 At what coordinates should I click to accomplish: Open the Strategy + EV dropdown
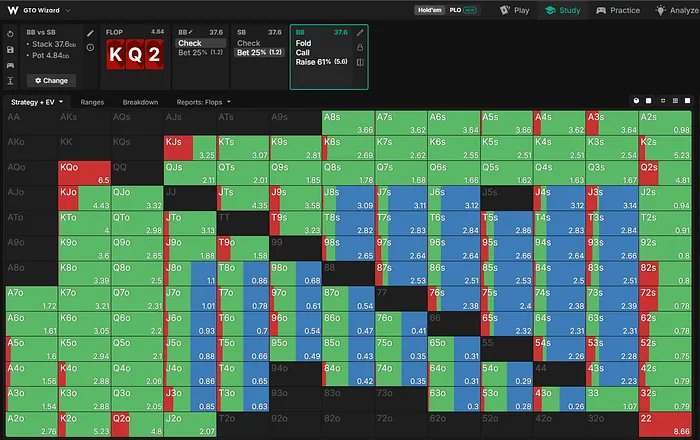click(x=37, y=102)
